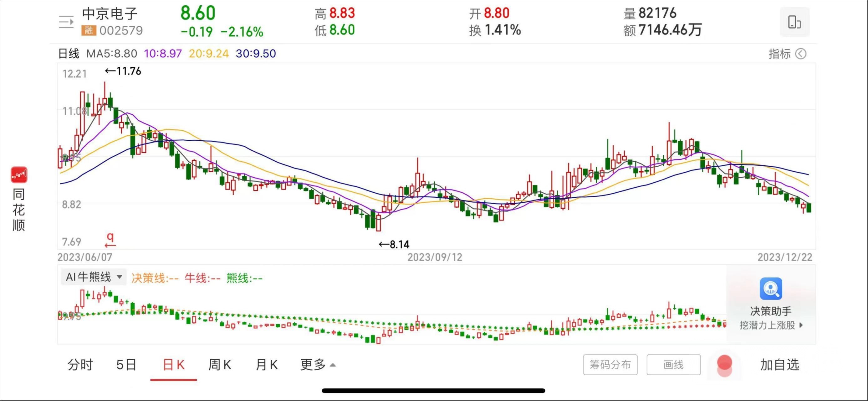This screenshot has width=868, height=401.
Task: Toggle 筹码分布 chip distribution button
Action: [x=610, y=365]
